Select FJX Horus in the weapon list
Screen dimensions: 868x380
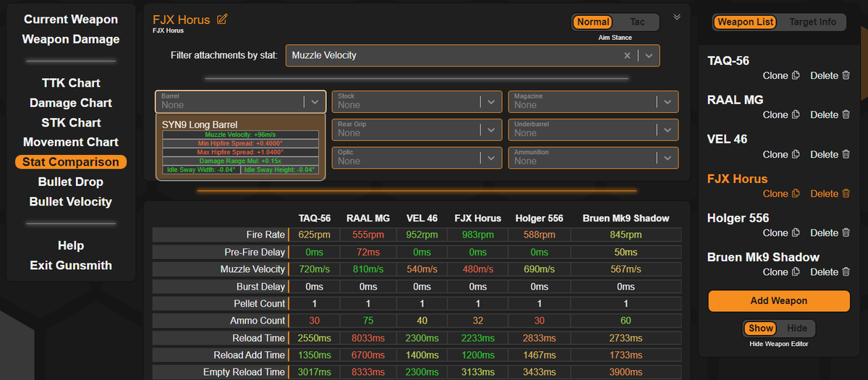click(x=738, y=179)
